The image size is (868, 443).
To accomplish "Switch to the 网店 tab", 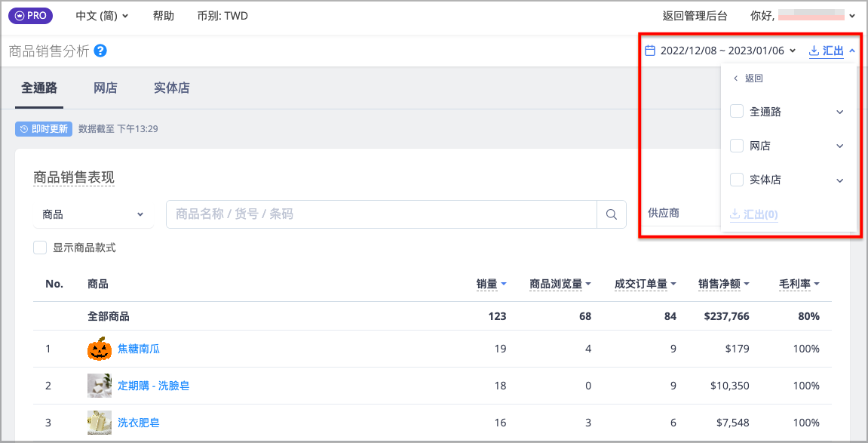I will (105, 88).
